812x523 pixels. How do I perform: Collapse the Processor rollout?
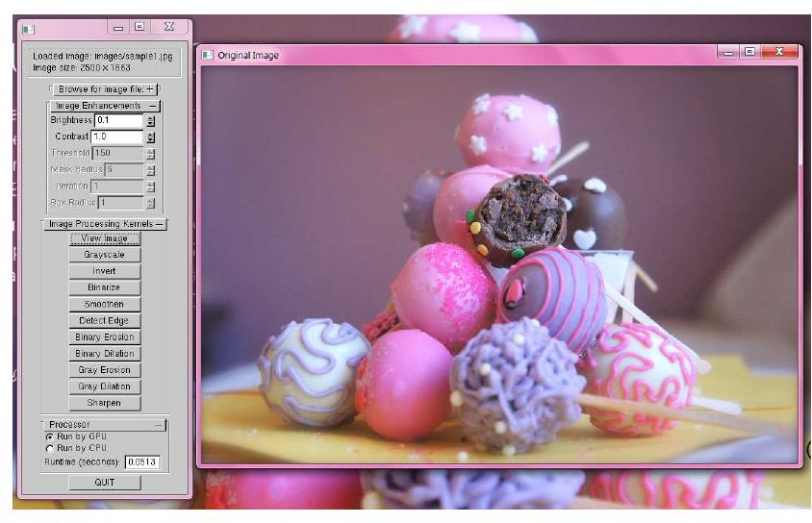105,425
